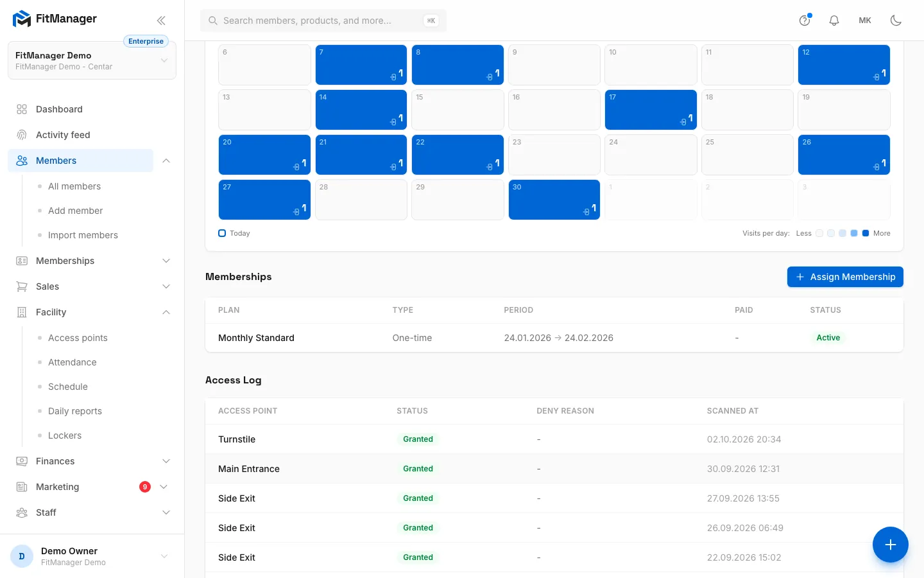
Task: Collapse sidebar with double chevron icon
Action: pyautogui.click(x=161, y=21)
